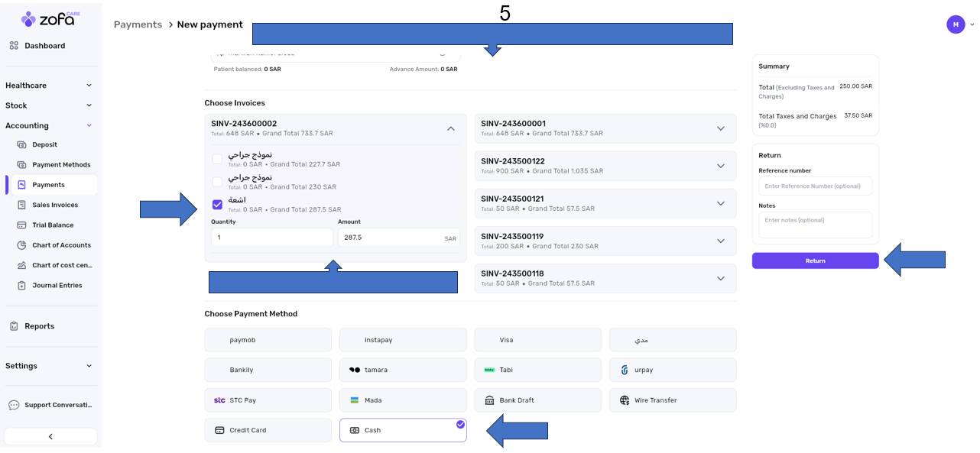Check the first نموذج جراحي item checkbox
Viewport: 980px width, 453px height.
coord(218,159)
